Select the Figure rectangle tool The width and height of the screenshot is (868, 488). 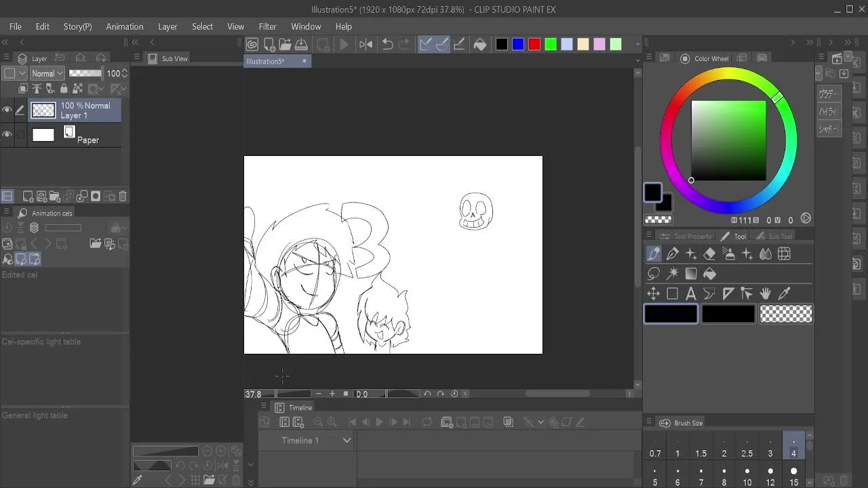click(673, 293)
